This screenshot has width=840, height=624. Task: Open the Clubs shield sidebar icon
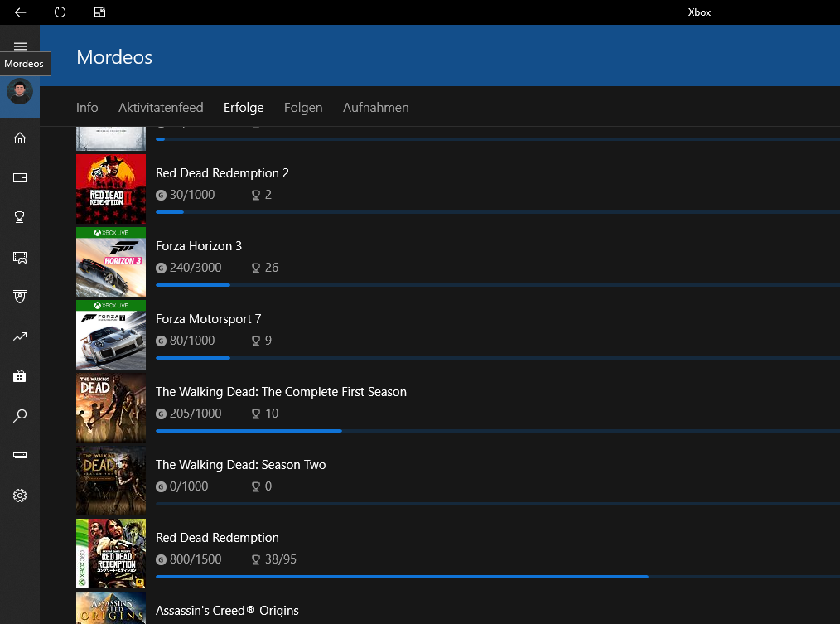point(20,297)
